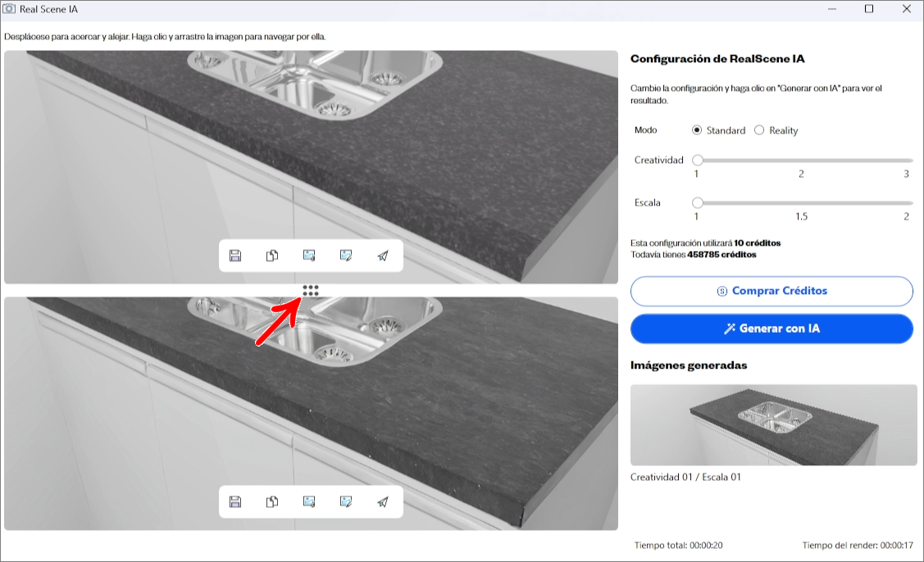Maximize the Real Scene IA window
The width and height of the screenshot is (924, 562).
click(869, 9)
